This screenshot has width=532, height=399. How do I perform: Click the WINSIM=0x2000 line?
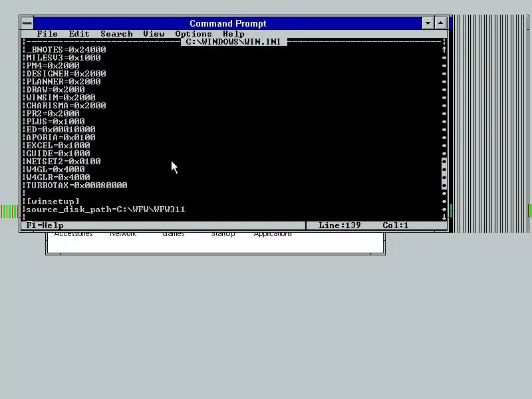tap(61, 97)
